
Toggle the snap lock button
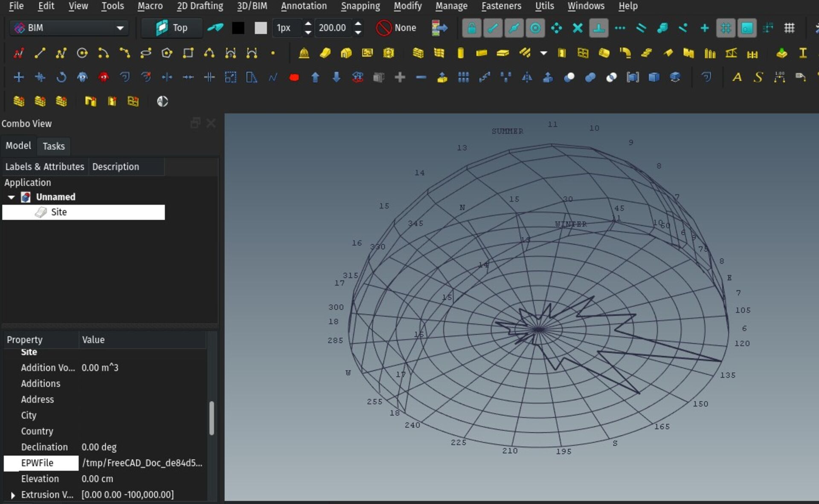[471, 28]
